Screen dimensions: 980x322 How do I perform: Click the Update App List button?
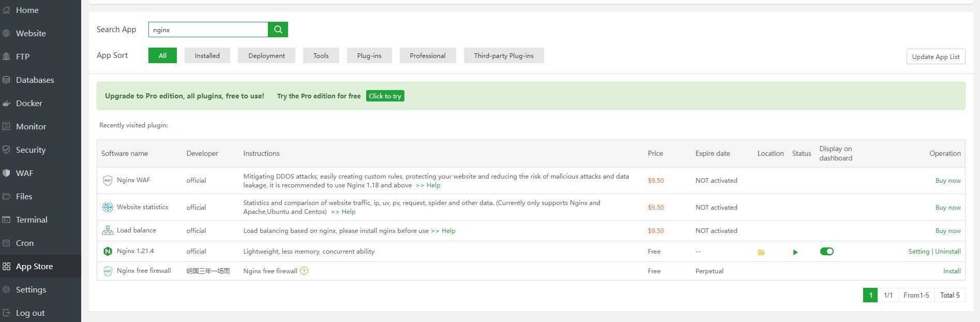(936, 56)
